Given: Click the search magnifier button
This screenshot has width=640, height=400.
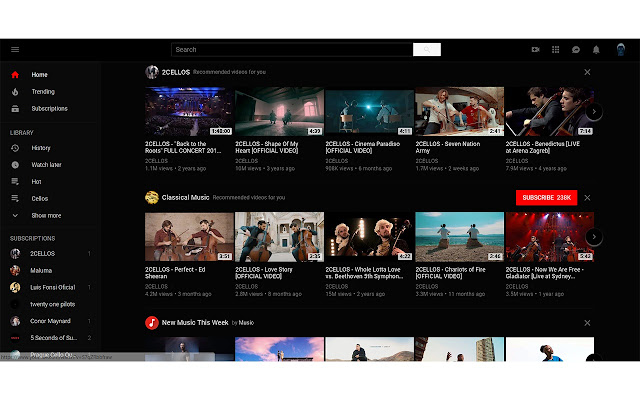Looking at the screenshot, I should coord(427,49).
